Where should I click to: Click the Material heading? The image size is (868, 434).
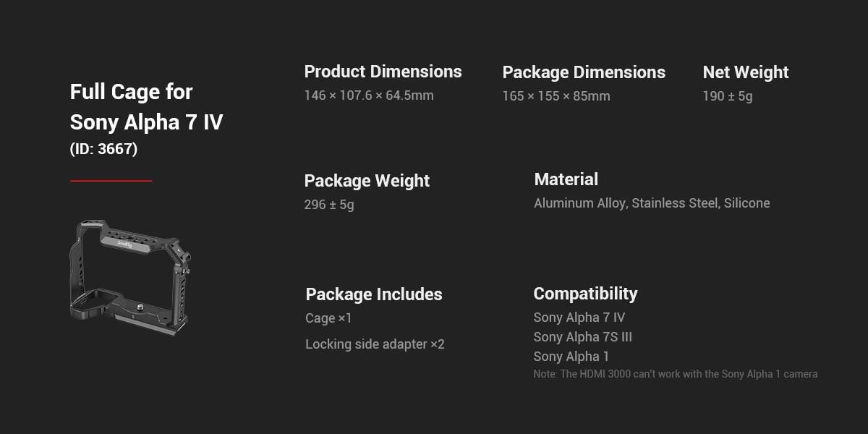click(566, 179)
